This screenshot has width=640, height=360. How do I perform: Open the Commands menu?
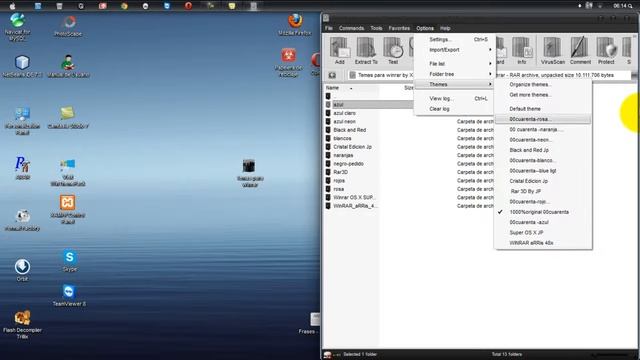click(351, 28)
